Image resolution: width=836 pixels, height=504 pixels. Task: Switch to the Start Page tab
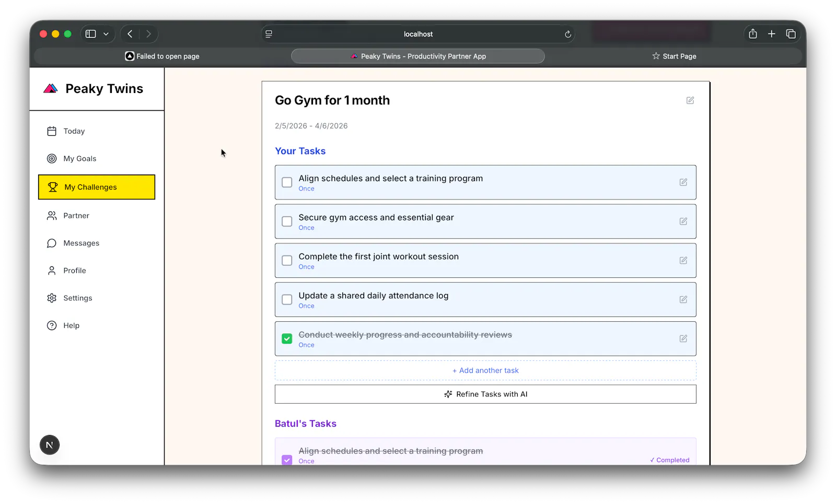674,56
